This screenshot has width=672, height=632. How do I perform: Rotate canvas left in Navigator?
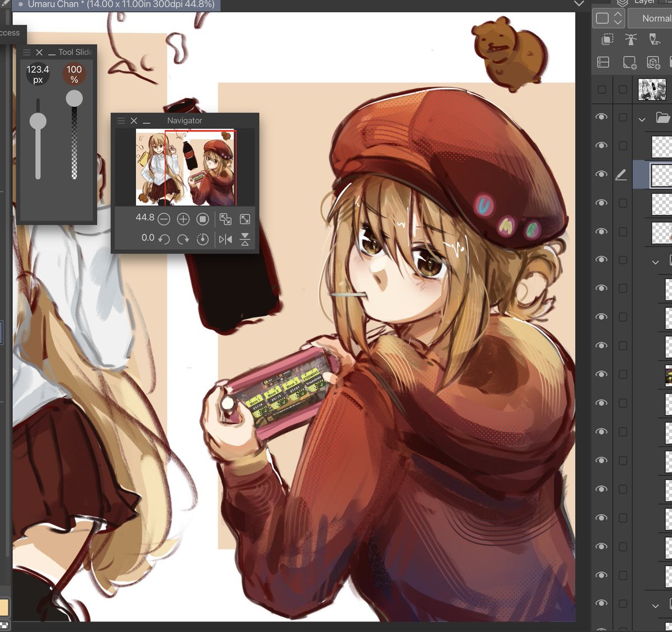click(x=164, y=240)
